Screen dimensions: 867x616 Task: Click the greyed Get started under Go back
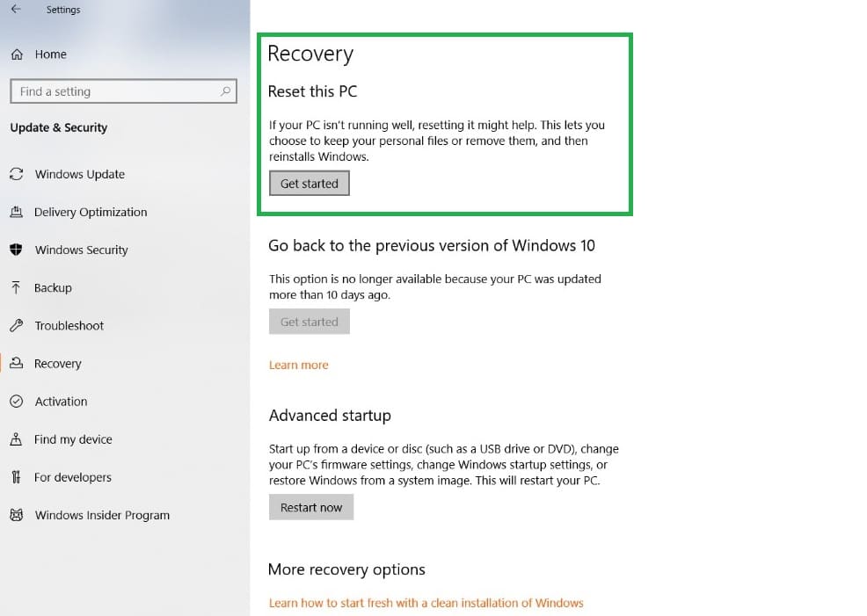tap(310, 322)
